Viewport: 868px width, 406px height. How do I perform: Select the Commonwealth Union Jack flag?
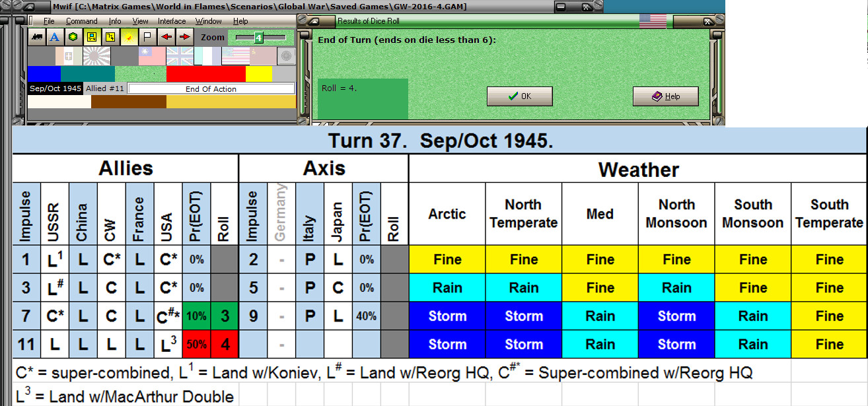(x=180, y=56)
